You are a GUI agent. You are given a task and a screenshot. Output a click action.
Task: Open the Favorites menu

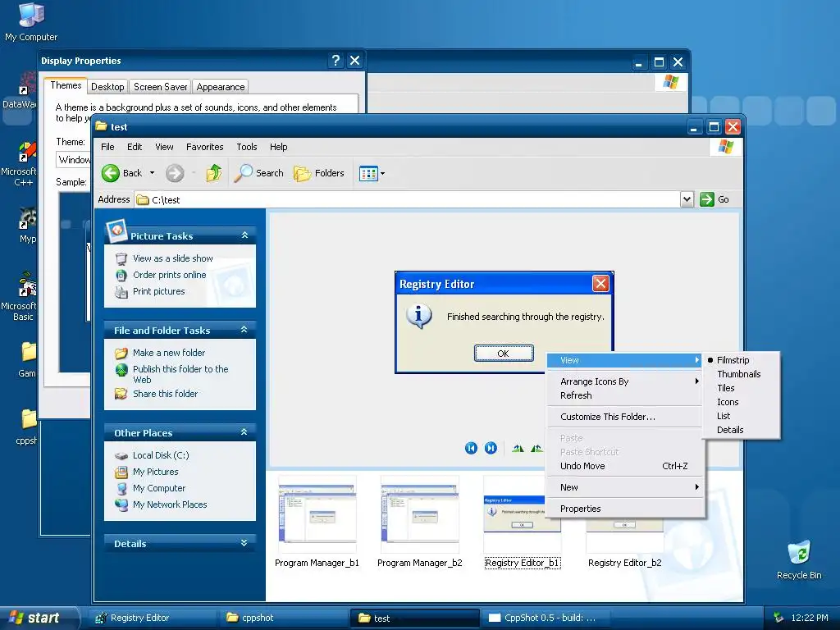click(x=204, y=147)
